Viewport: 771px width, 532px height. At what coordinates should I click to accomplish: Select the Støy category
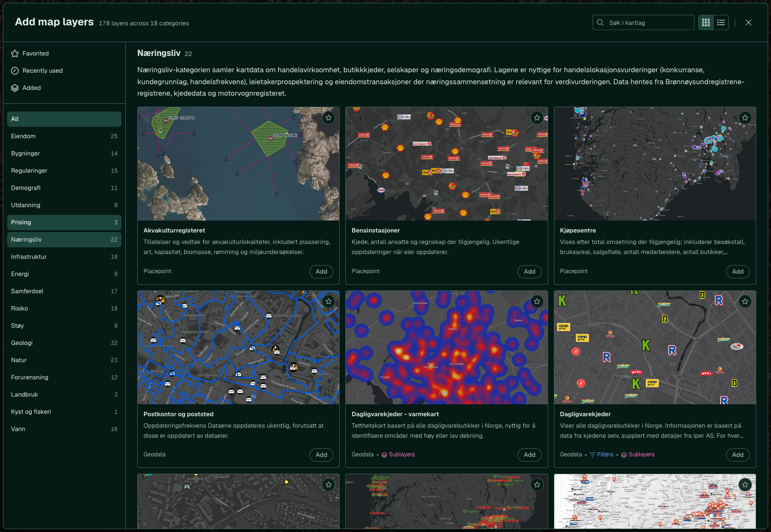pos(64,326)
